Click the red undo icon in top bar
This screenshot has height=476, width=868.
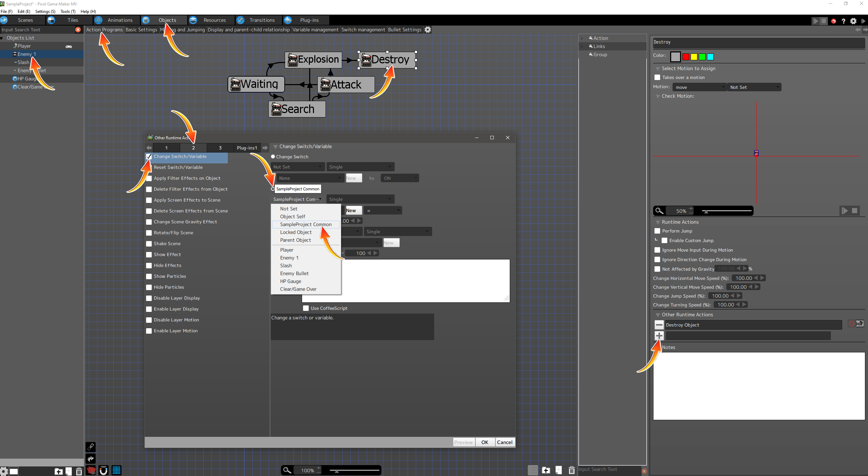click(x=833, y=21)
